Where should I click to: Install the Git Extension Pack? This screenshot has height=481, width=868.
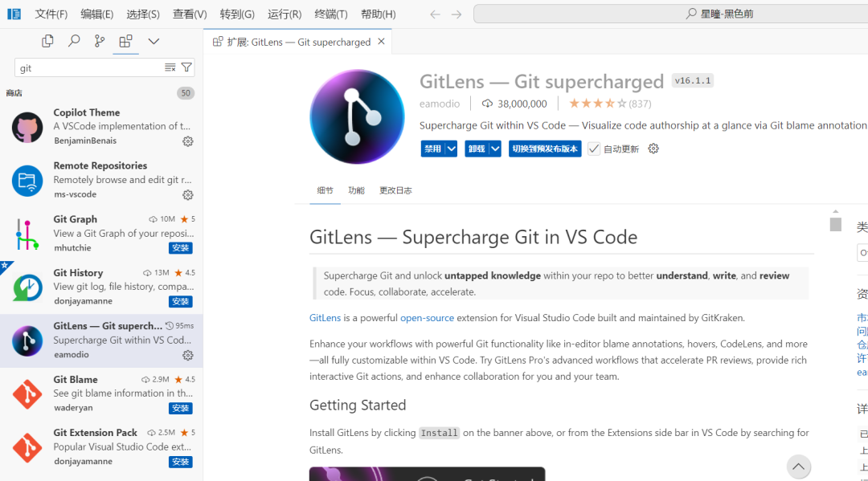(x=181, y=462)
